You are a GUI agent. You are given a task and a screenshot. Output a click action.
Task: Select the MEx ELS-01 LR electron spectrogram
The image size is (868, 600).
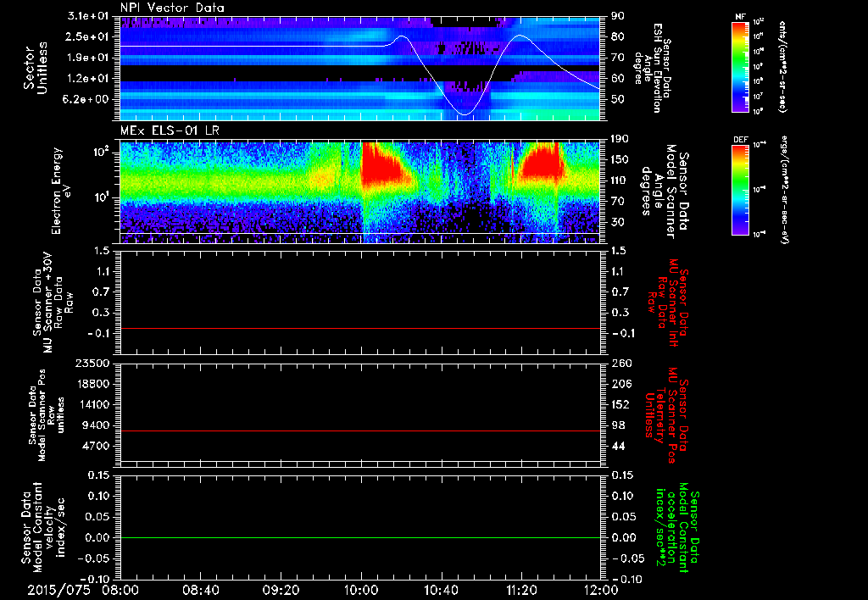[359, 192]
